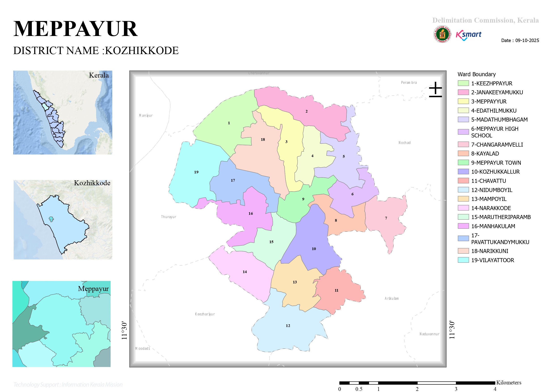The height and width of the screenshot is (392, 555).
Task: Click ward number 7 on the map
Action: (386, 218)
